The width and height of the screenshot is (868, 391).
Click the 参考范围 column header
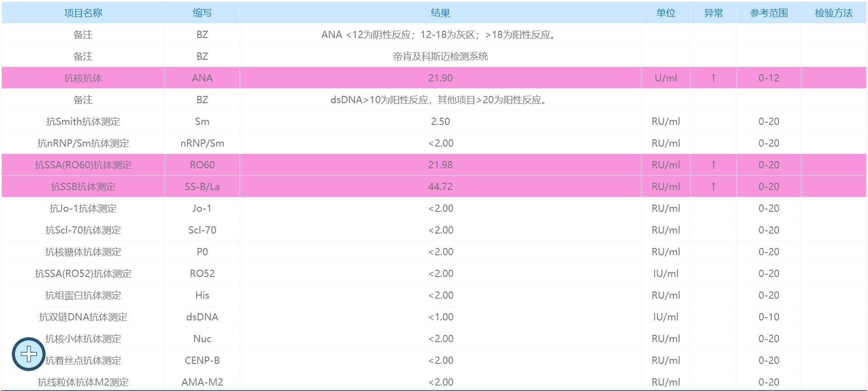(769, 13)
